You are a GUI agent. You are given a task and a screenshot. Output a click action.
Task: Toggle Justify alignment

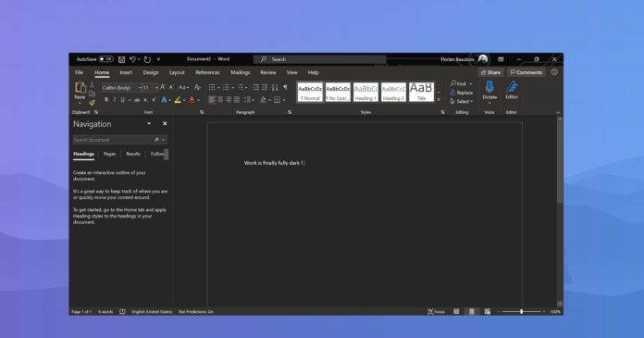[x=237, y=100]
